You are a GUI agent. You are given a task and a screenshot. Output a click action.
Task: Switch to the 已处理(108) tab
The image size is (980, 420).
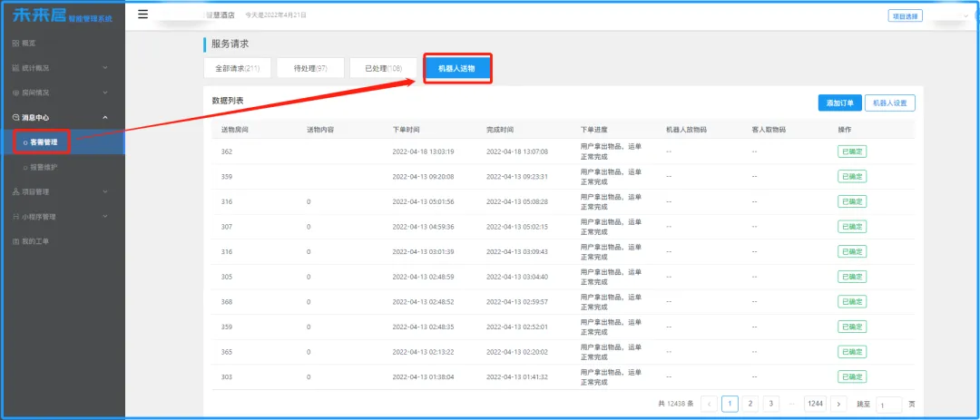(384, 68)
